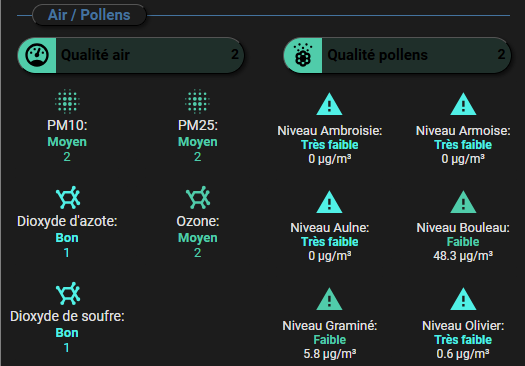Click the Niveau Armoise warning triangle
525x366 pixels.
coord(463,104)
